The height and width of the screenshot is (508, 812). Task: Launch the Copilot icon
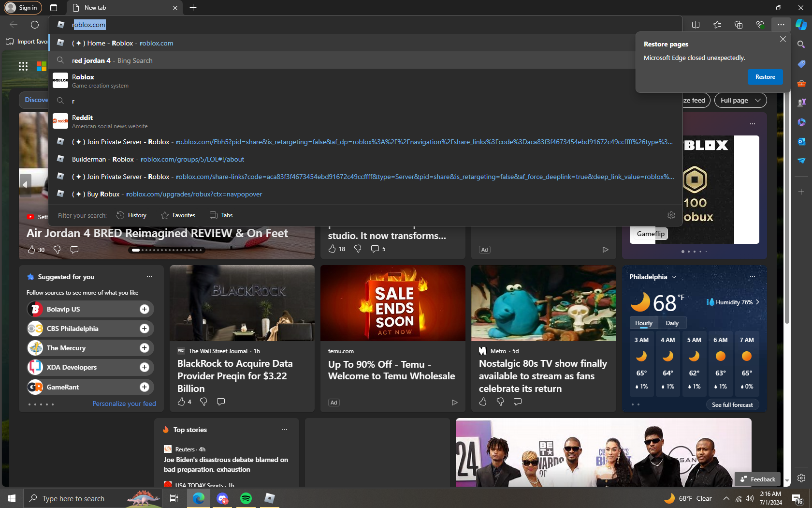(801, 25)
